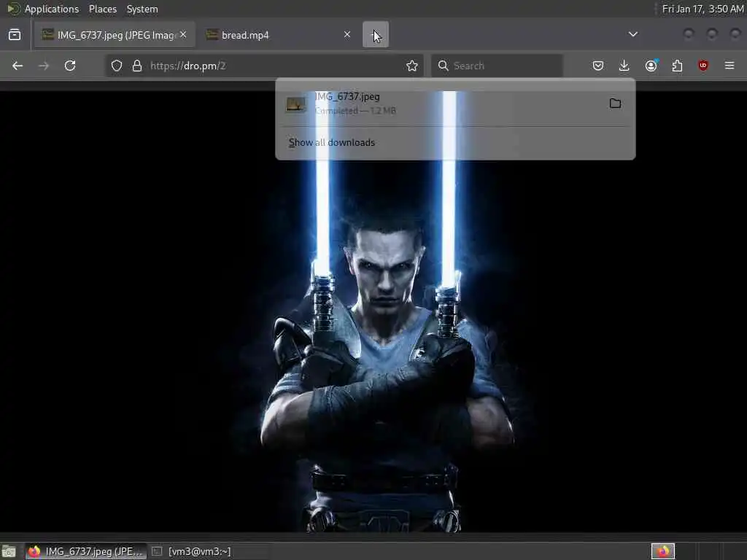The width and height of the screenshot is (747, 560).
Task: Open the extensions puzzle icon
Action: click(x=677, y=66)
